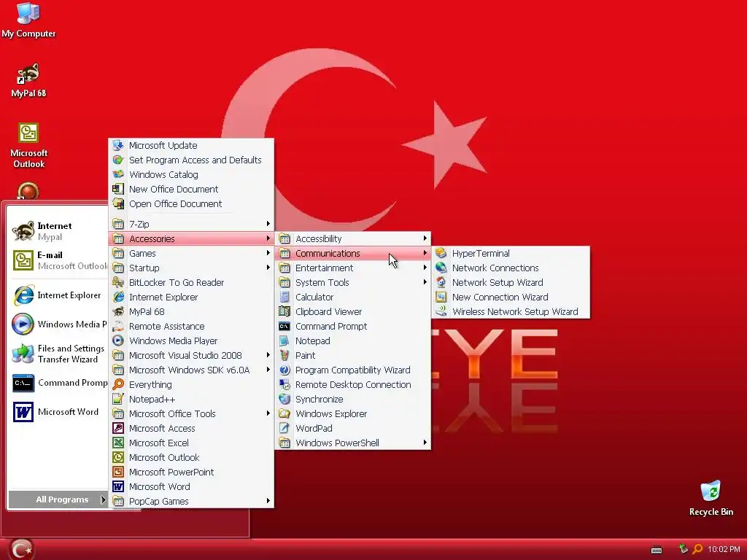Viewport: 747px width, 560px height.
Task: Select Windows Media Player in programs list
Action: click(x=192, y=341)
